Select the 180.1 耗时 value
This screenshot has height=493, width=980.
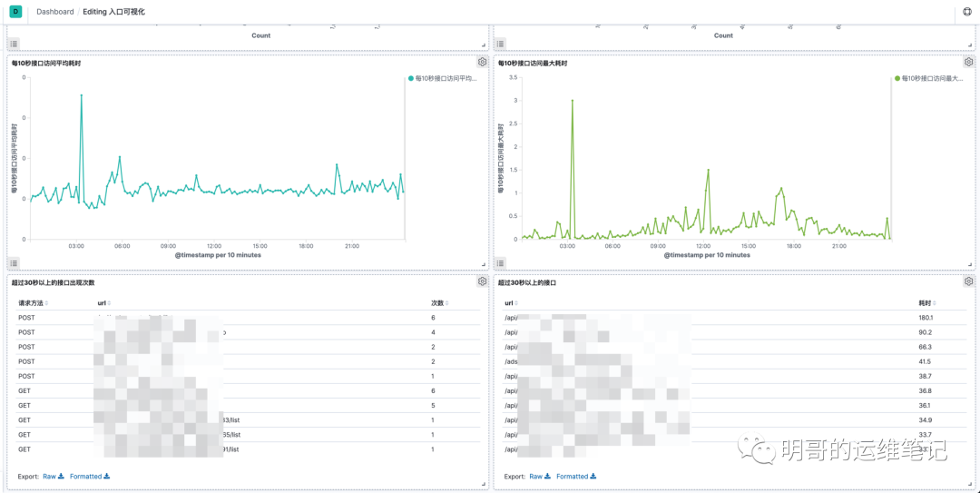click(925, 318)
